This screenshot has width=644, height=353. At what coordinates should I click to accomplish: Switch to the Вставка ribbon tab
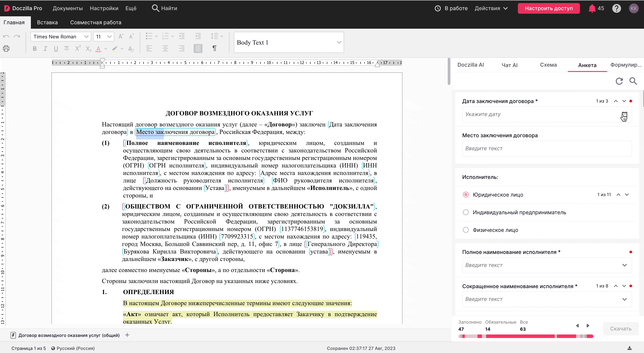47,22
